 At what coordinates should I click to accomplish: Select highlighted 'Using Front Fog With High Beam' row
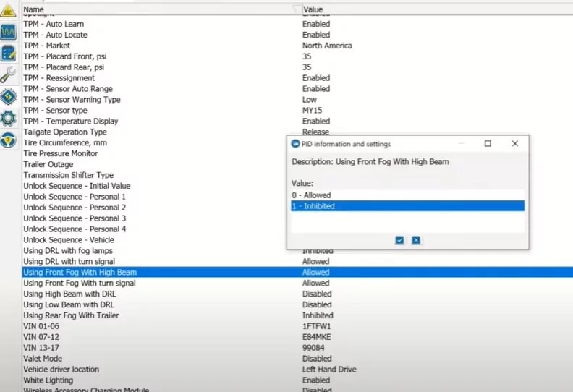[297, 272]
